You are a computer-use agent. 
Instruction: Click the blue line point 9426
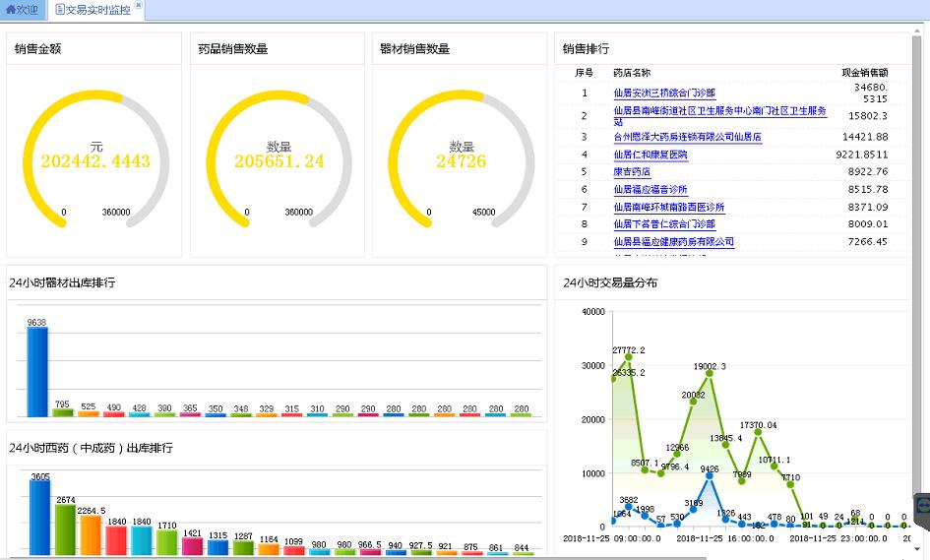pos(710,475)
